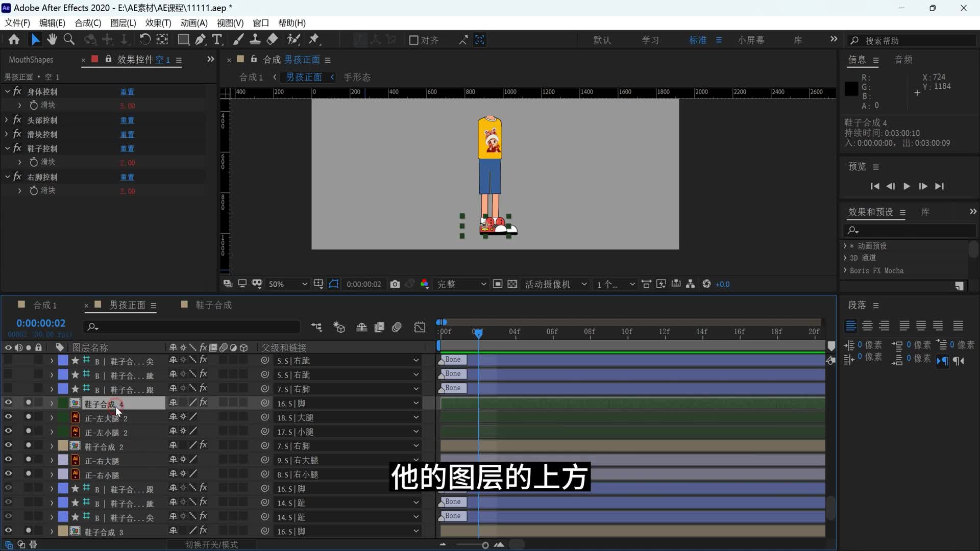Collapse the 身体控制 effect
The width and height of the screenshot is (980, 551).
click(8, 91)
